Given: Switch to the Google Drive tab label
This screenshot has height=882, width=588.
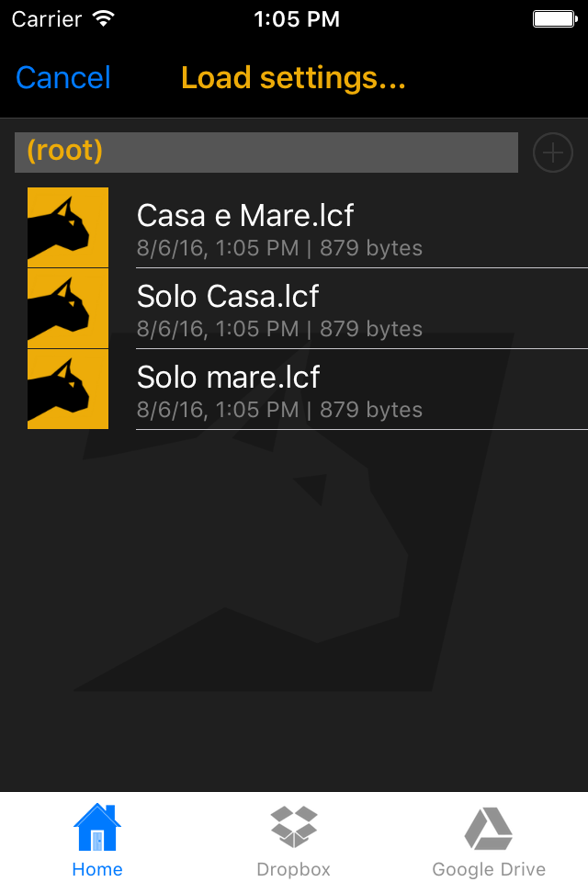Looking at the screenshot, I should (489, 869).
